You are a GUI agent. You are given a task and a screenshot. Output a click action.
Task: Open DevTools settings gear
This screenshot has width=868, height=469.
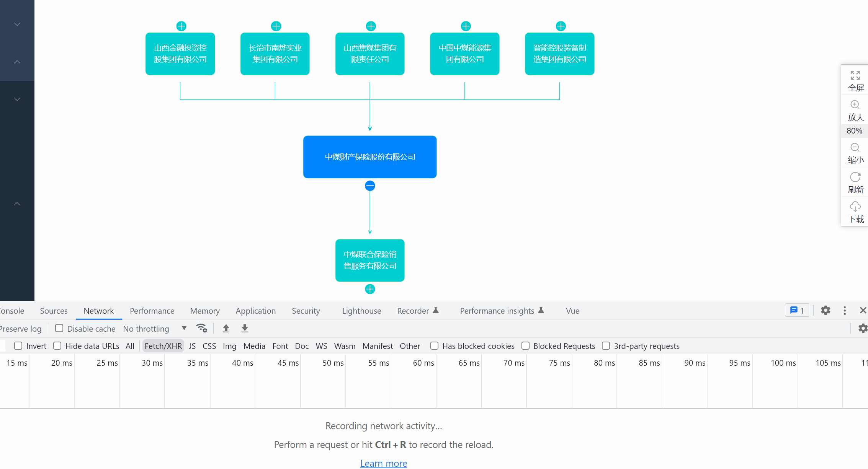pyautogui.click(x=825, y=310)
